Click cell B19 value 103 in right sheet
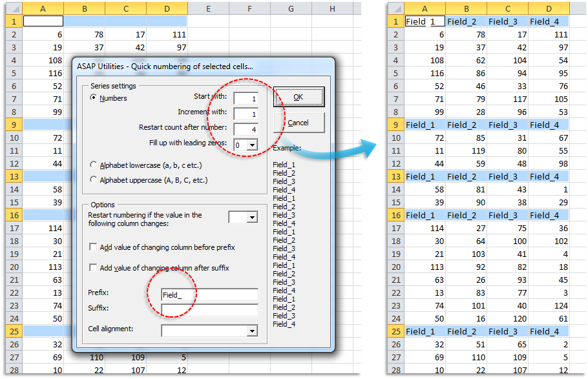Screen dimensions: 588x379 pyautogui.click(x=466, y=254)
